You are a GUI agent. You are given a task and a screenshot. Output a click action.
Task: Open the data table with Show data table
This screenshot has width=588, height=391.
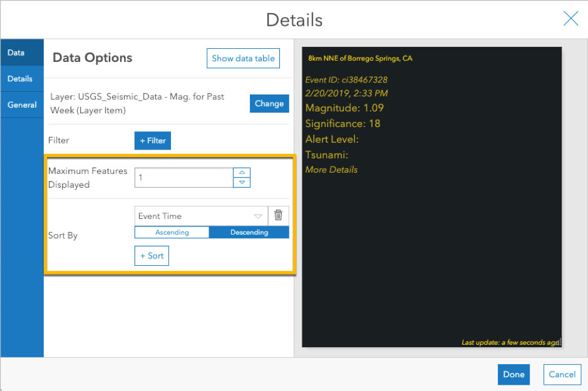(243, 58)
